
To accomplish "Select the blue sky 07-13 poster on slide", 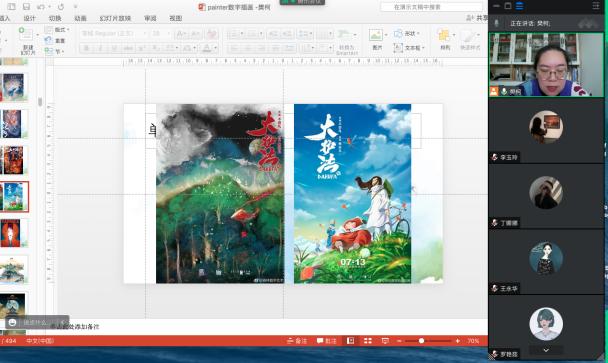I will pyautogui.click(x=352, y=194).
